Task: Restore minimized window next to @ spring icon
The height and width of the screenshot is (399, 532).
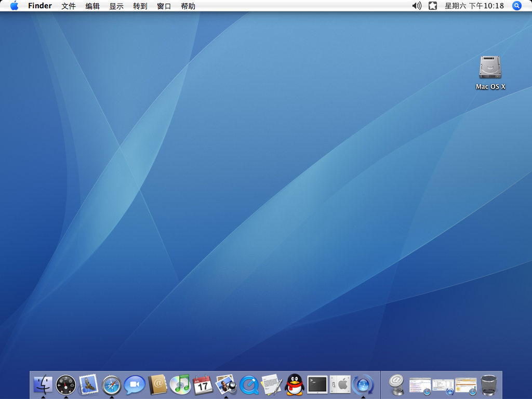Action: 420,387
